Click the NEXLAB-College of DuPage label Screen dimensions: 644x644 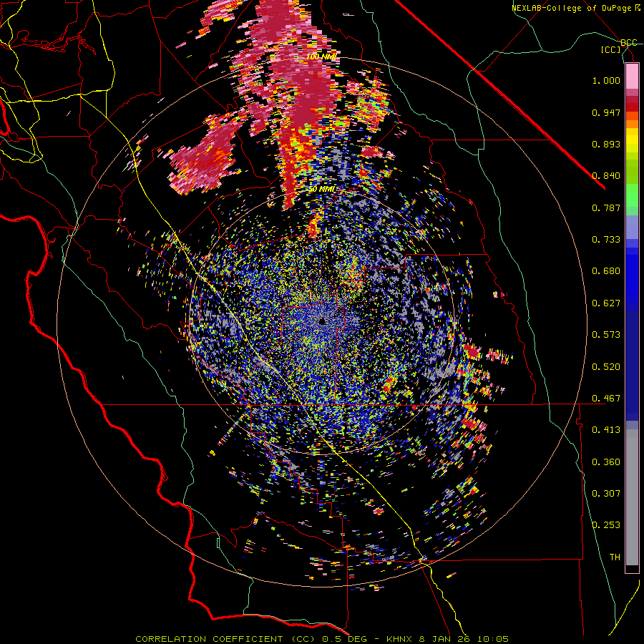coord(571,8)
